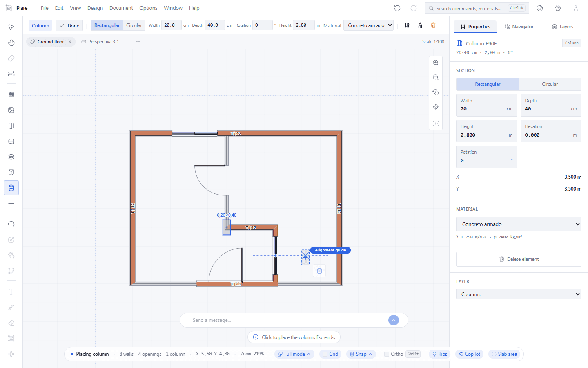Select the cylinder column tool
Screen dimensions: 588x368
pos(11,188)
